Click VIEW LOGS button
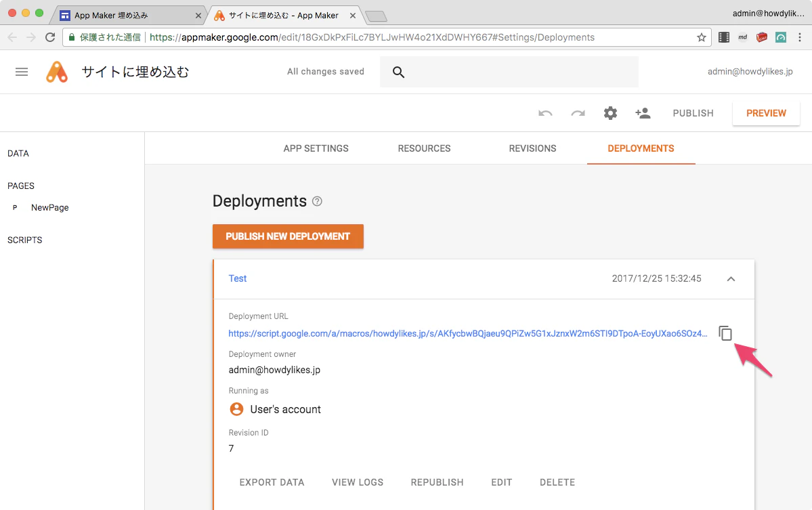The image size is (812, 510). (358, 482)
